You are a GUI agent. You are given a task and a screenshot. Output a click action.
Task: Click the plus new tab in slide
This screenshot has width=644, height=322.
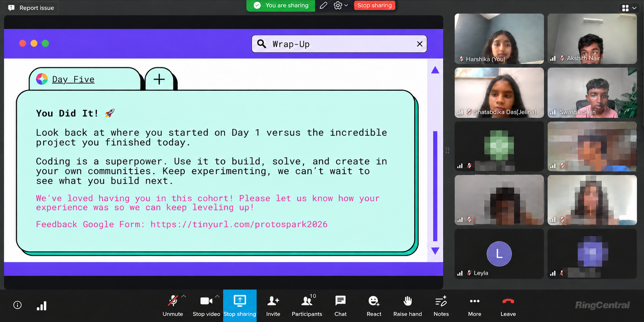(159, 79)
